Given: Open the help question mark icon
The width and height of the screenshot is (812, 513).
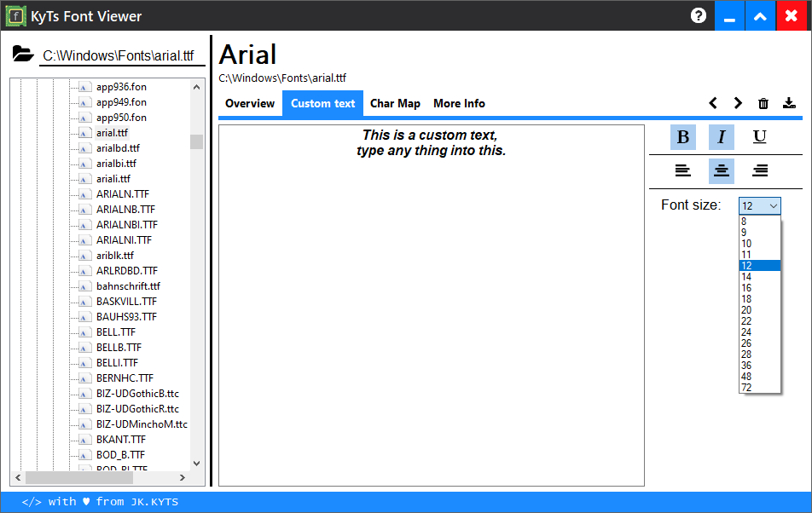Looking at the screenshot, I should tap(698, 15).
